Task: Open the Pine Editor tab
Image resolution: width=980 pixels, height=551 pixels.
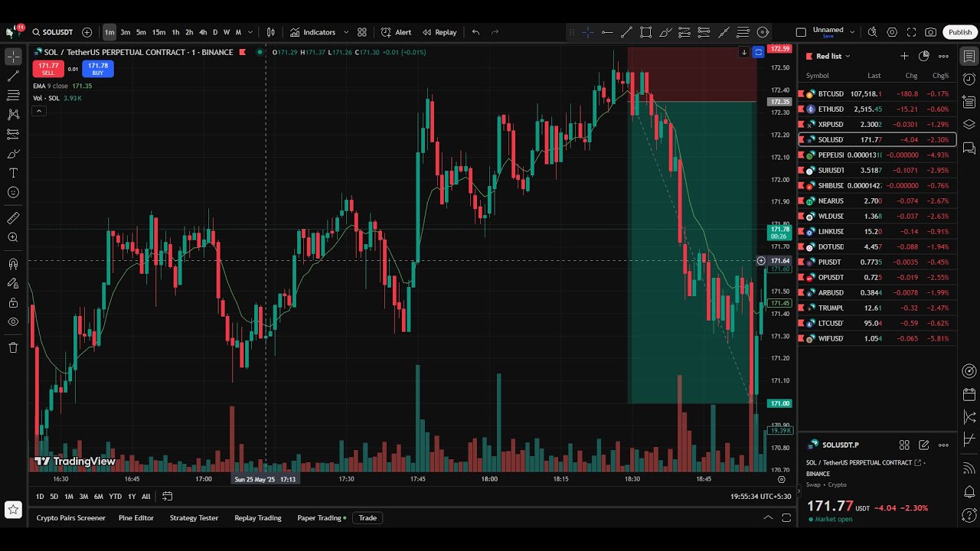Action: (x=136, y=518)
